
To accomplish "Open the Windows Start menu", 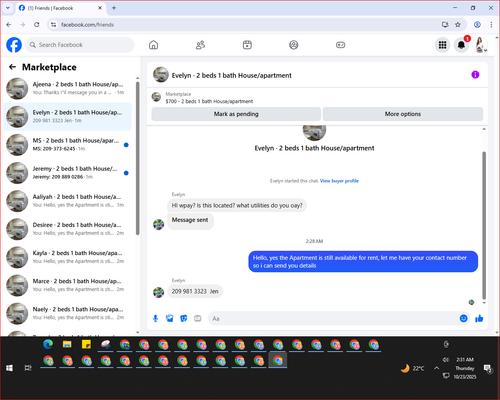I will click(9, 368).
